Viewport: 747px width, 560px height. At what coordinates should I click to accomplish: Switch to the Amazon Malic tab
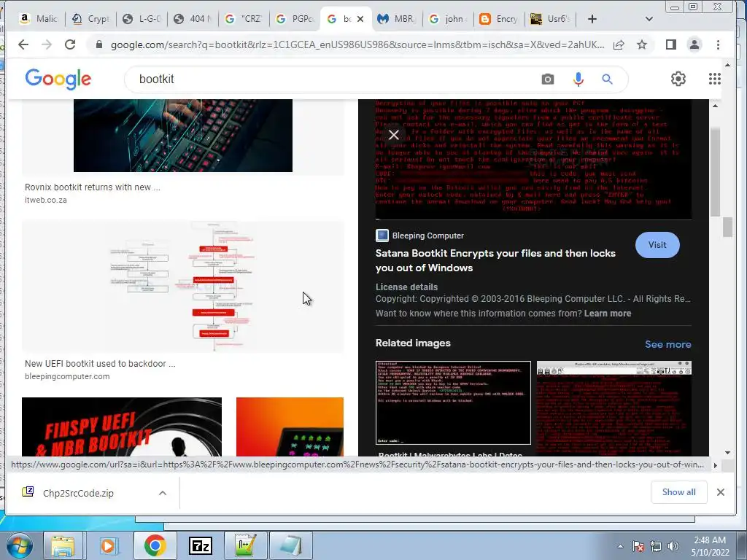click(39, 19)
